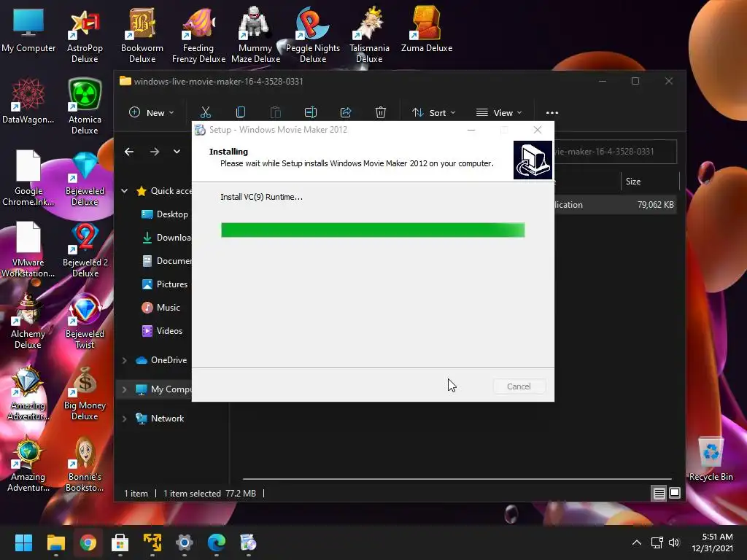This screenshot has height=560, width=747.
Task: Collapse the Quick access tree node
Action: click(x=124, y=191)
